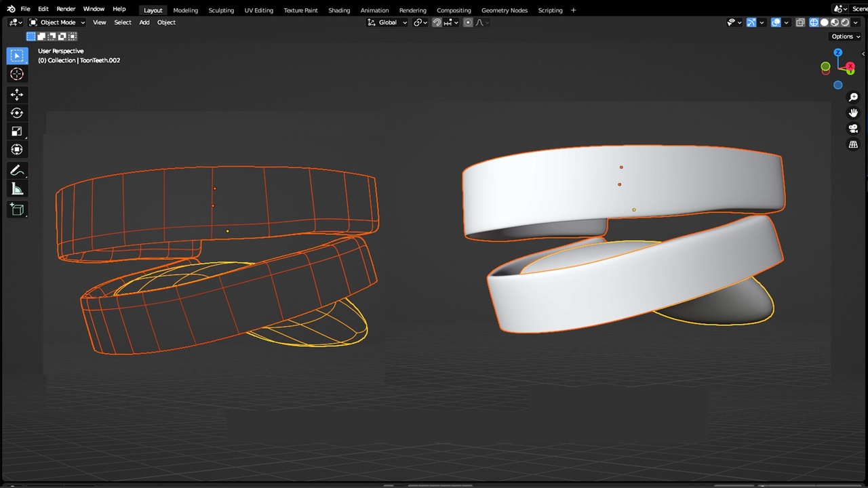Click the shaded upper teeth ring object
The height and width of the screenshot is (488, 868).
[x=623, y=192]
